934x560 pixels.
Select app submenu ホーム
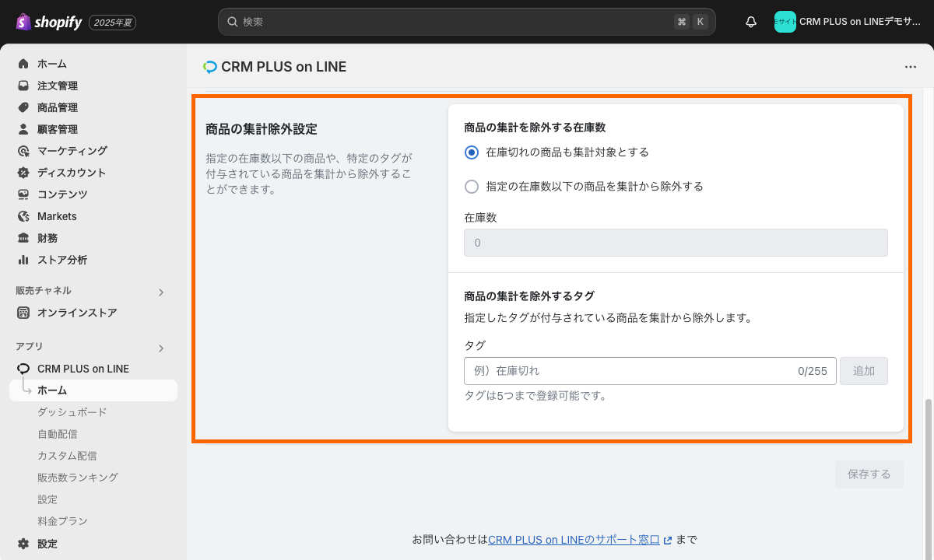(93, 390)
